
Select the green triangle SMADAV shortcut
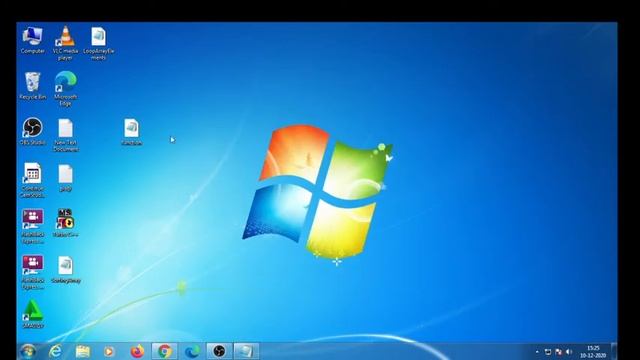(33, 314)
